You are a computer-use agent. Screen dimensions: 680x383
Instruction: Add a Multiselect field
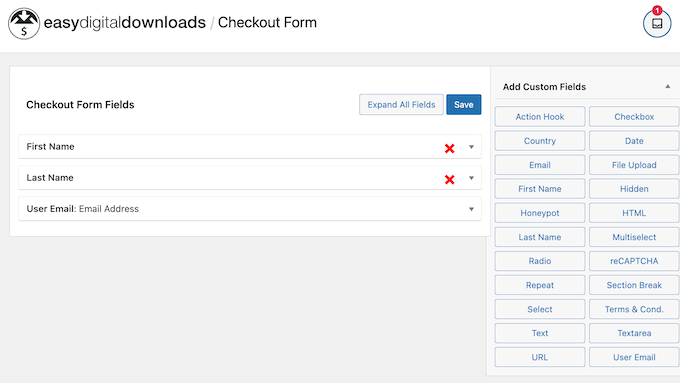point(634,237)
